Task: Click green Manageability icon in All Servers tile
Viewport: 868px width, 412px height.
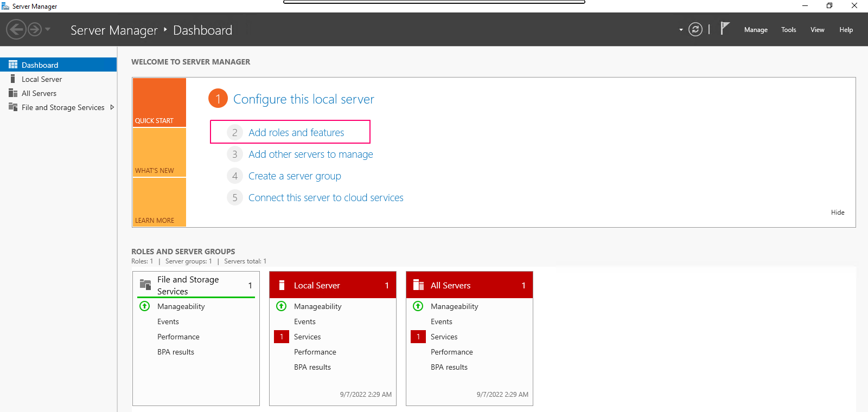Action: point(418,306)
